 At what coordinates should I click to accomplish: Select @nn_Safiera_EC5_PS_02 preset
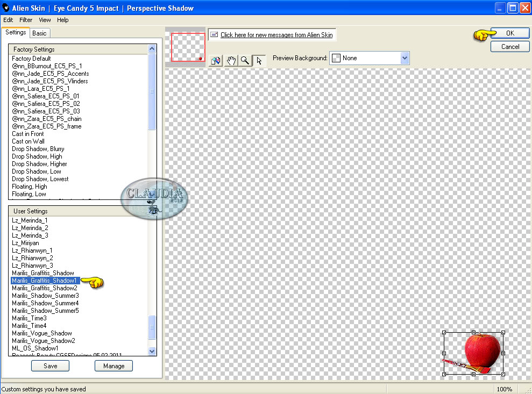[x=46, y=103]
